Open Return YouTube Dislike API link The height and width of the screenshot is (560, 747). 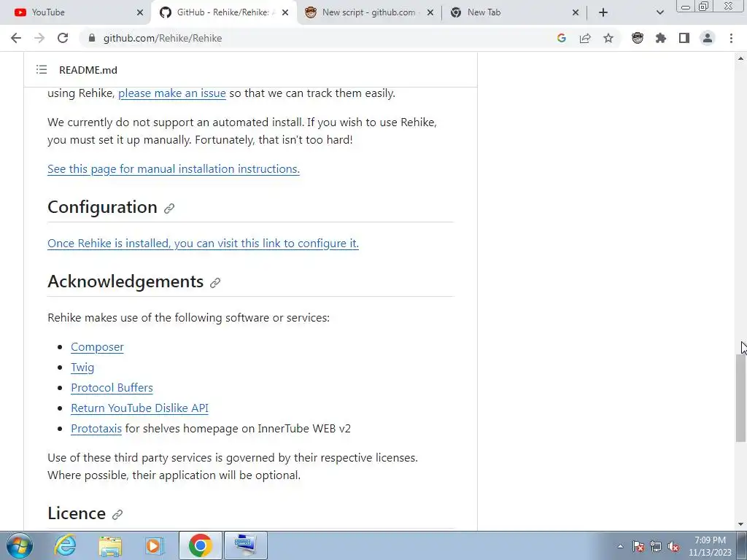[139, 408]
